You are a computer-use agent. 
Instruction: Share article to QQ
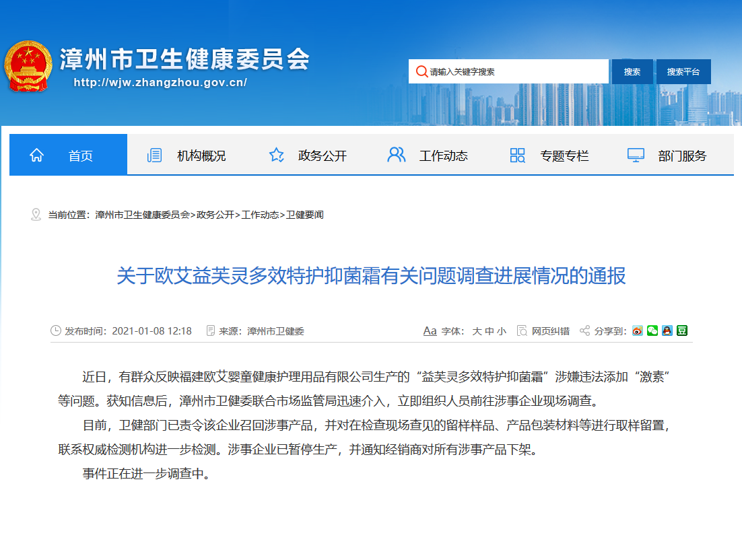(667, 330)
